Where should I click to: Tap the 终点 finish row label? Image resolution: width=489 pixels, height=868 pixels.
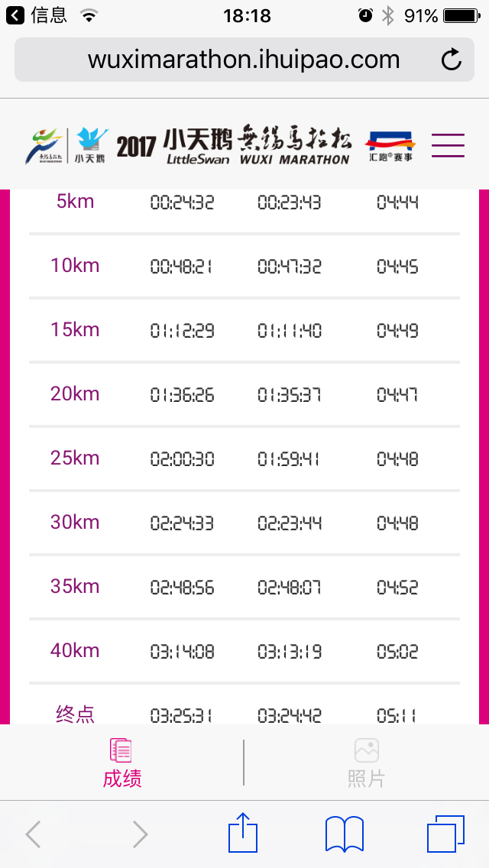(75, 714)
